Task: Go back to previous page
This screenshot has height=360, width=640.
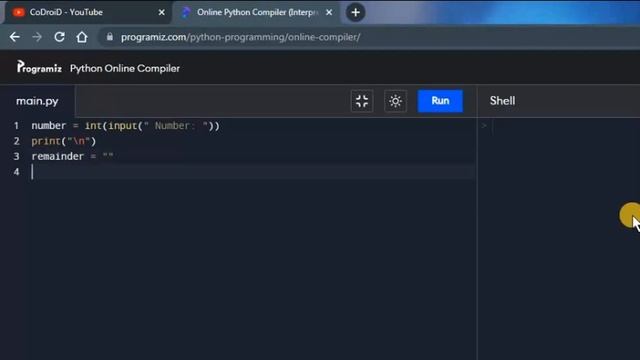Action: coord(15,37)
